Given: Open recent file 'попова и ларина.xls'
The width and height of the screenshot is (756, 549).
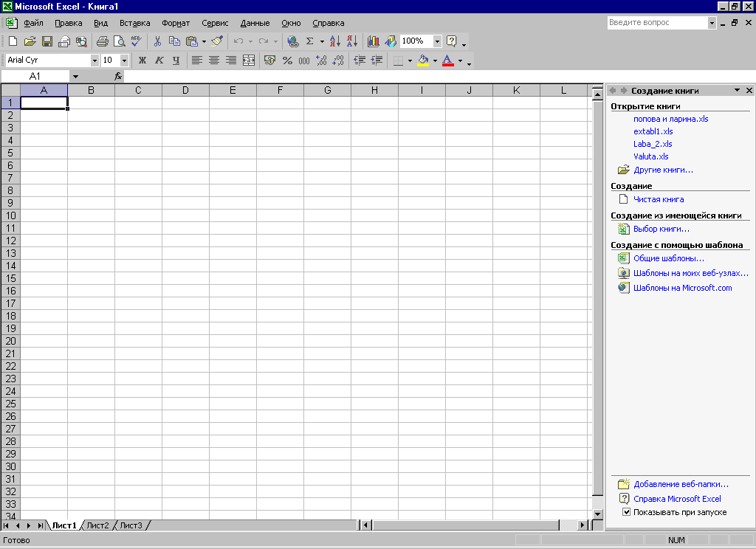Looking at the screenshot, I should pyautogui.click(x=670, y=119).
